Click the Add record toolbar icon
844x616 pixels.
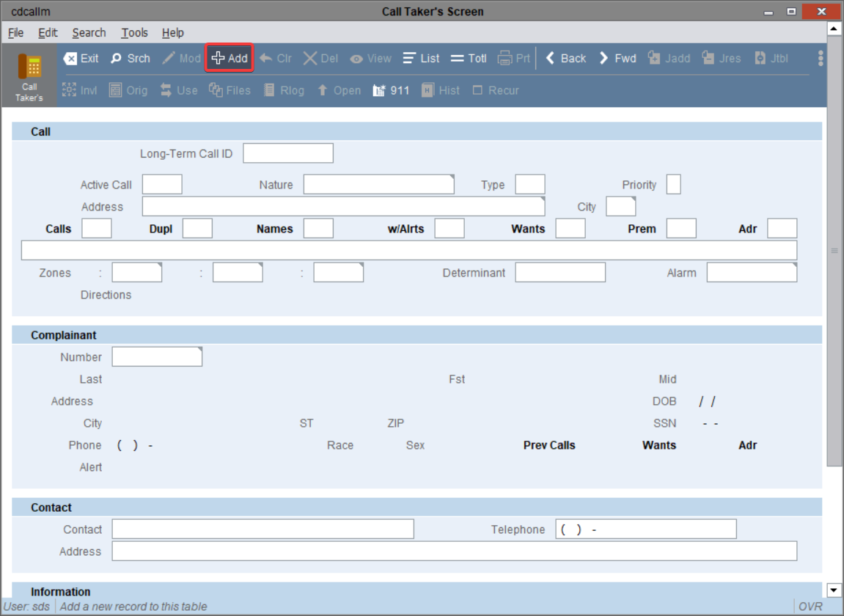[x=228, y=58]
